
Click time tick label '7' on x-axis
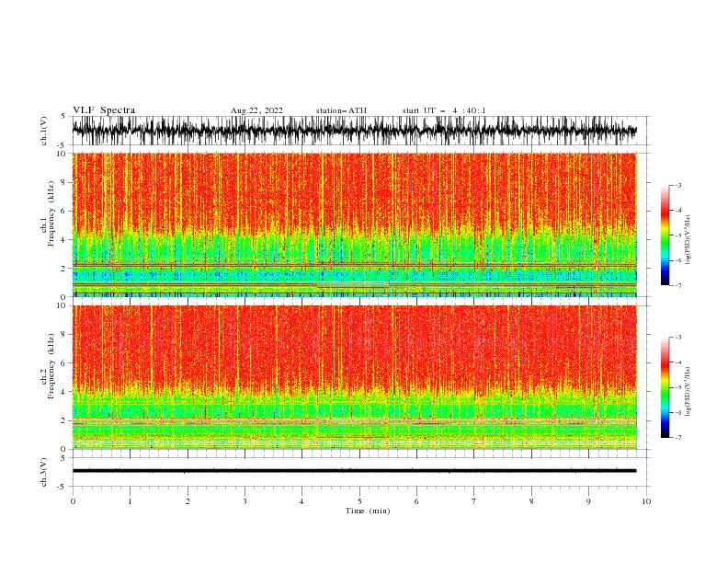click(474, 501)
